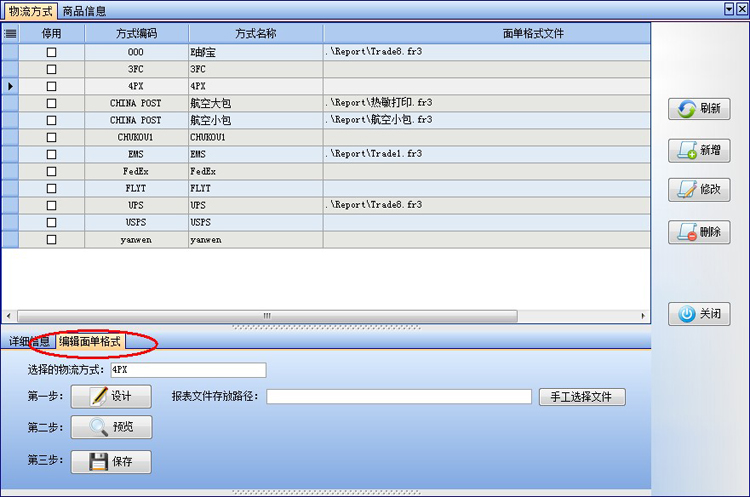Click horizontal scrollbar right arrow
This screenshot has width=750, height=497.
point(643,316)
